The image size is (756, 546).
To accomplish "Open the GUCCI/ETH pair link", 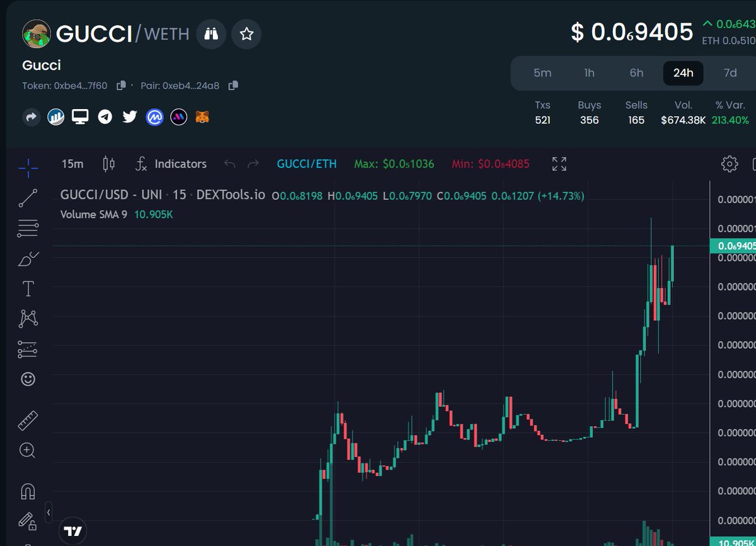I will pos(307,164).
